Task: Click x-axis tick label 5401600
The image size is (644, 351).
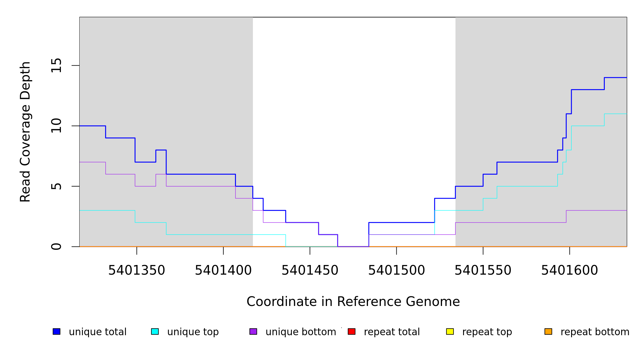Action: 570,271
